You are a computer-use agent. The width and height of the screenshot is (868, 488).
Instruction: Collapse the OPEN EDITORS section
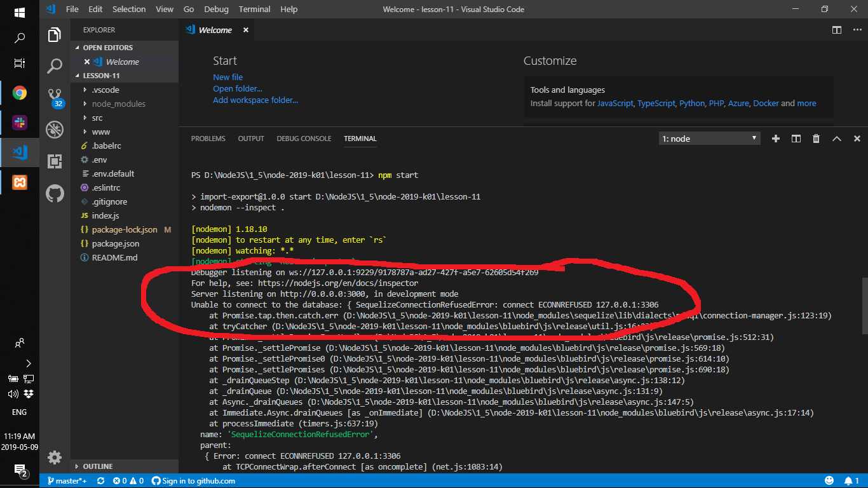tap(125, 48)
